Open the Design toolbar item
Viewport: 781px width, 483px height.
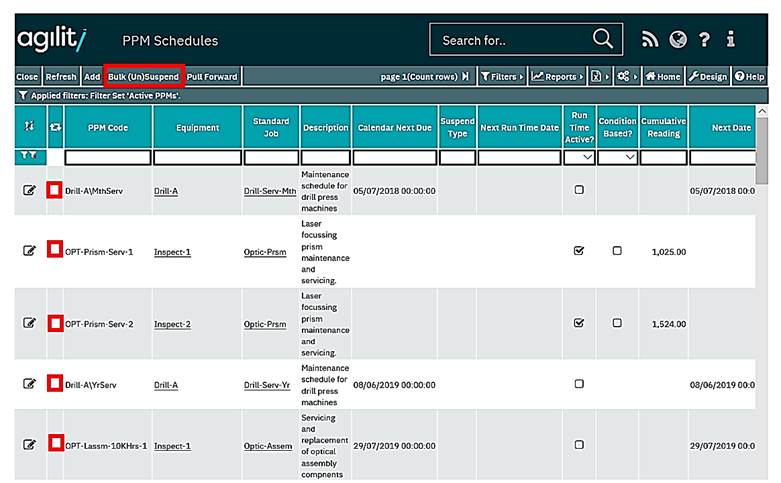[708, 77]
